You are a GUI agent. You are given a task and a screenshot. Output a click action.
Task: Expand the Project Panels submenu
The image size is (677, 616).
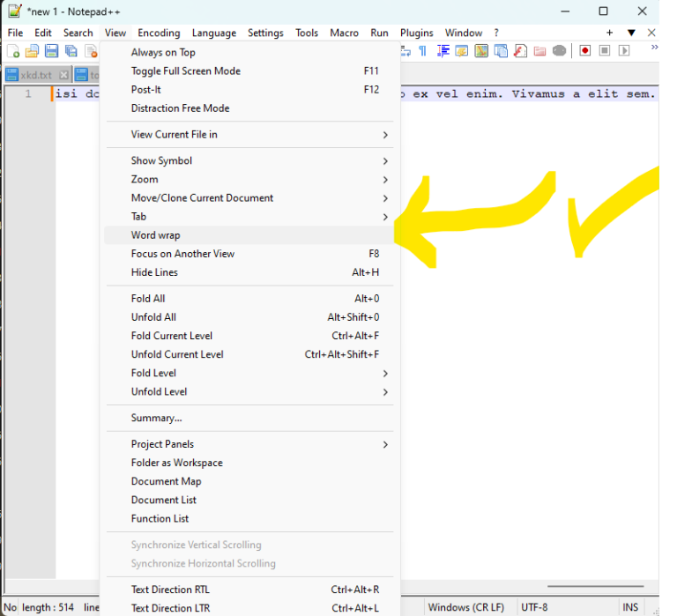(x=162, y=444)
